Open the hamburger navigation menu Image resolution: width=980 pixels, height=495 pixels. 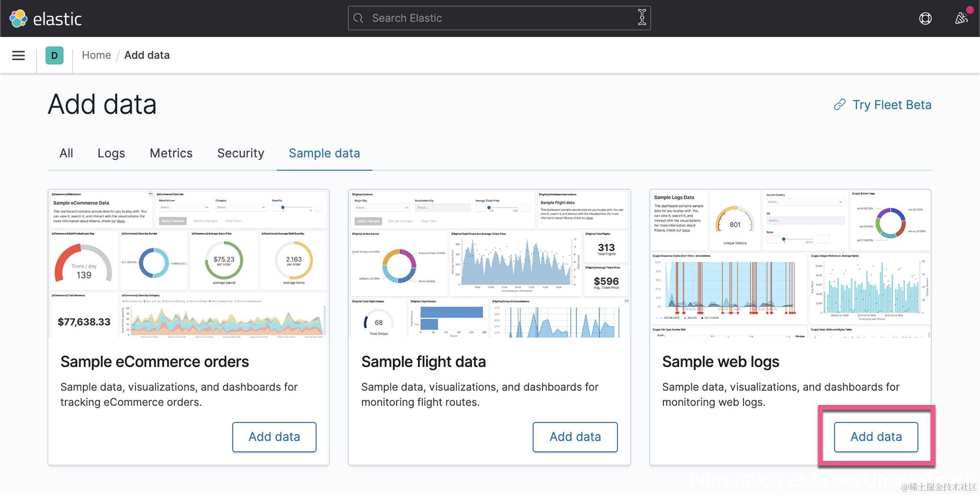point(18,55)
